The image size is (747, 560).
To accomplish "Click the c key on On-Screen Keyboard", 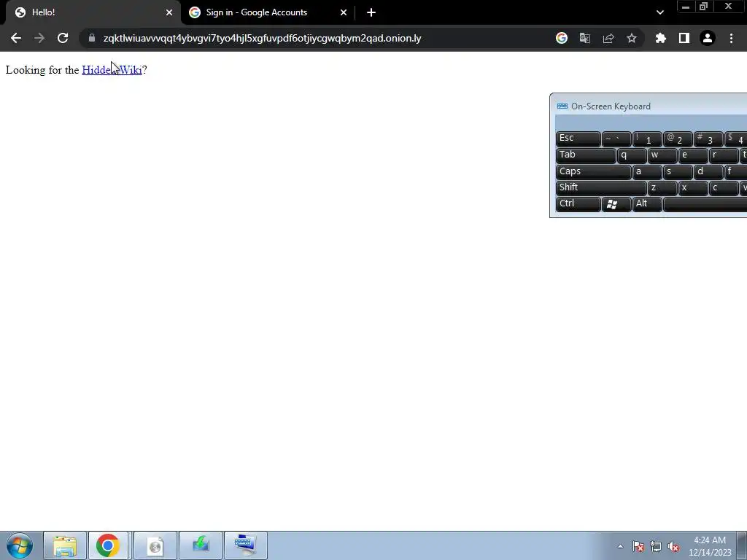I will [723, 188].
